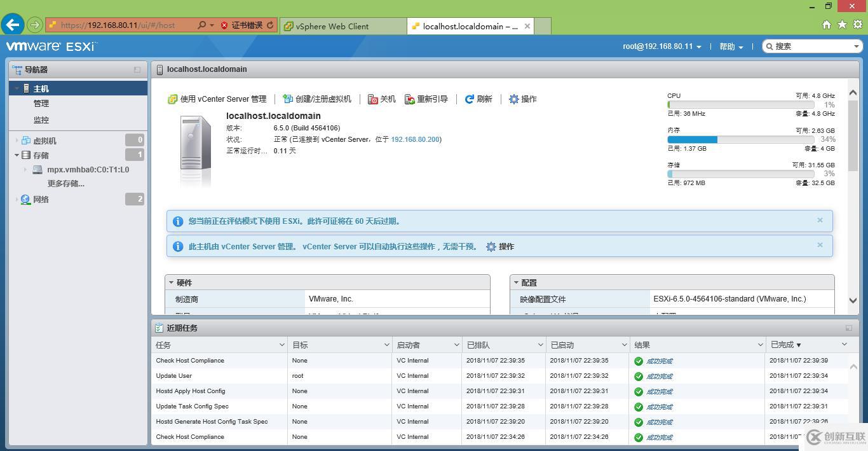Click the 关机 power off icon
The height and width of the screenshot is (451, 868).
(372, 99)
